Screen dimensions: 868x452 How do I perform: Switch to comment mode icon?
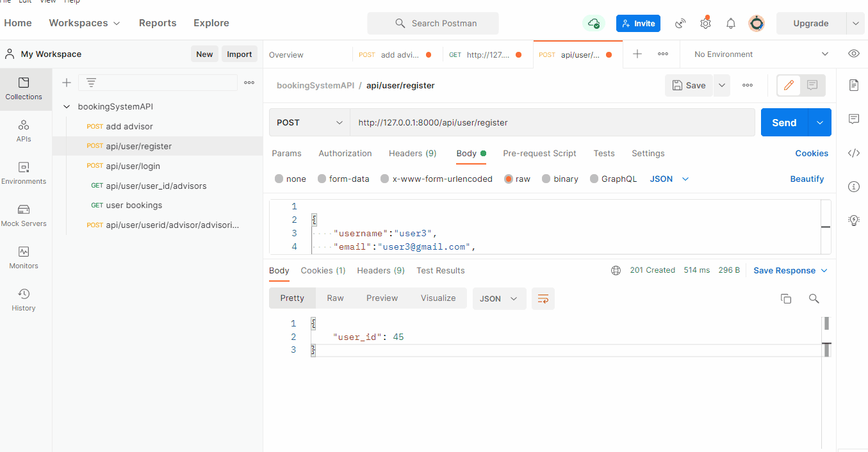pyautogui.click(x=812, y=85)
